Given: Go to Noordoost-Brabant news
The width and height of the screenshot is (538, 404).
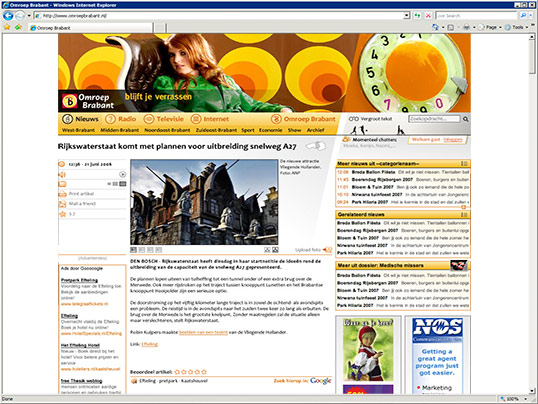Looking at the screenshot, I should click(x=167, y=130).
